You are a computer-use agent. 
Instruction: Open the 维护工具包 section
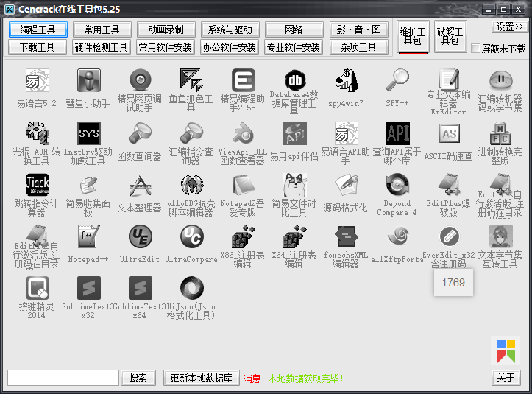click(x=413, y=36)
